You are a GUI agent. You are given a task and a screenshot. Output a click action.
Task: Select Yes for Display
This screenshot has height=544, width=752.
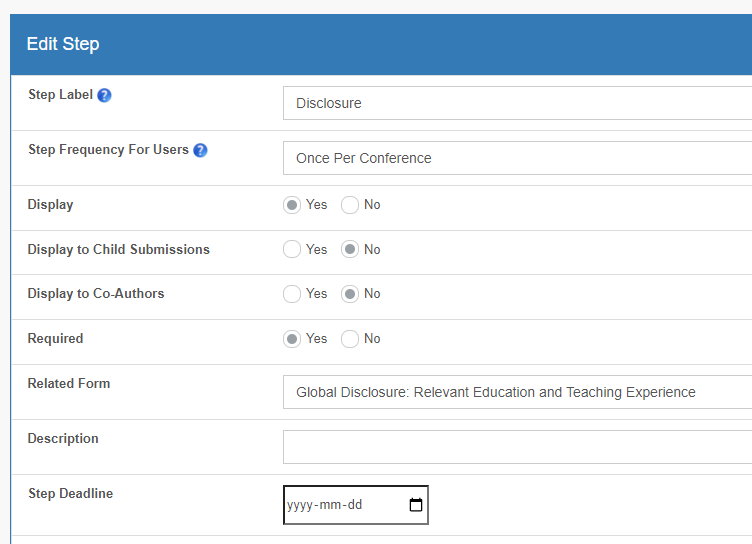[x=292, y=205]
